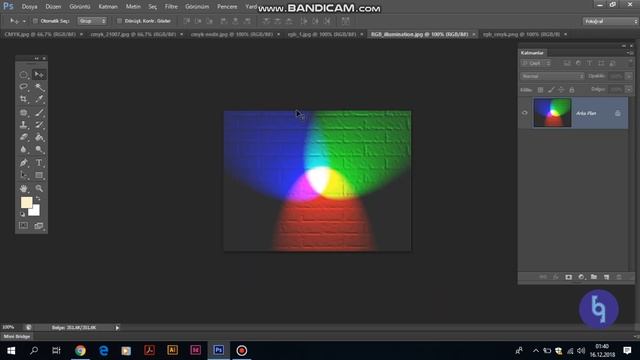
Task: Select the Clone Stamp tool
Action: coord(24,125)
